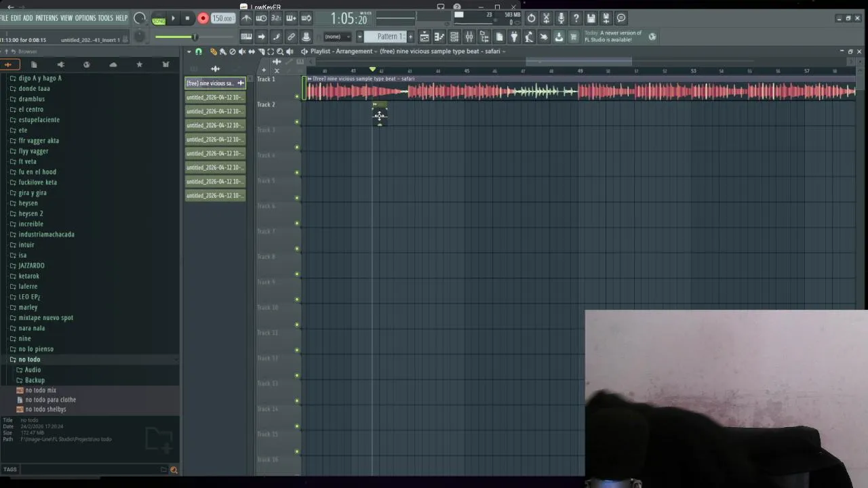The width and height of the screenshot is (868, 488).
Task: Open the VIEW menu
Action: [x=66, y=18]
